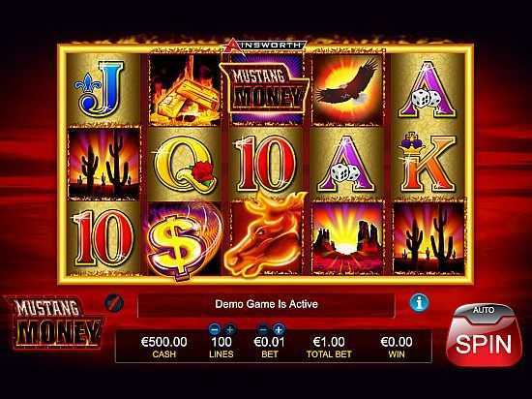The image size is (532, 399).
Task: Click the K with crown symbol
Action: tap(429, 163)
